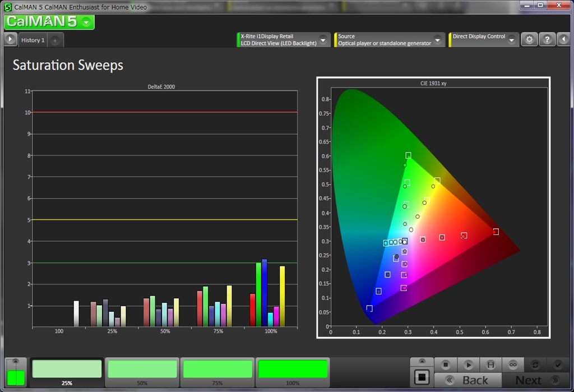574x392 pixels.
Task: Select the 25% green saturation swatch
Action: [x=67, y=370]
